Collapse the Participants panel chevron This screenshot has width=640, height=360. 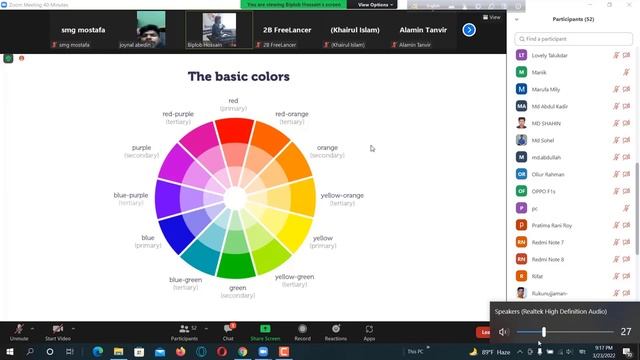pos(517,19)
